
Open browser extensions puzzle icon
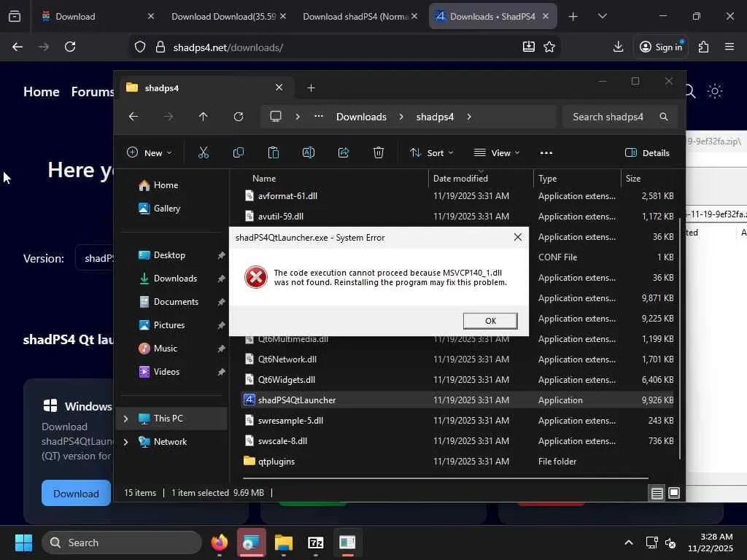click(x=703, y=47)
